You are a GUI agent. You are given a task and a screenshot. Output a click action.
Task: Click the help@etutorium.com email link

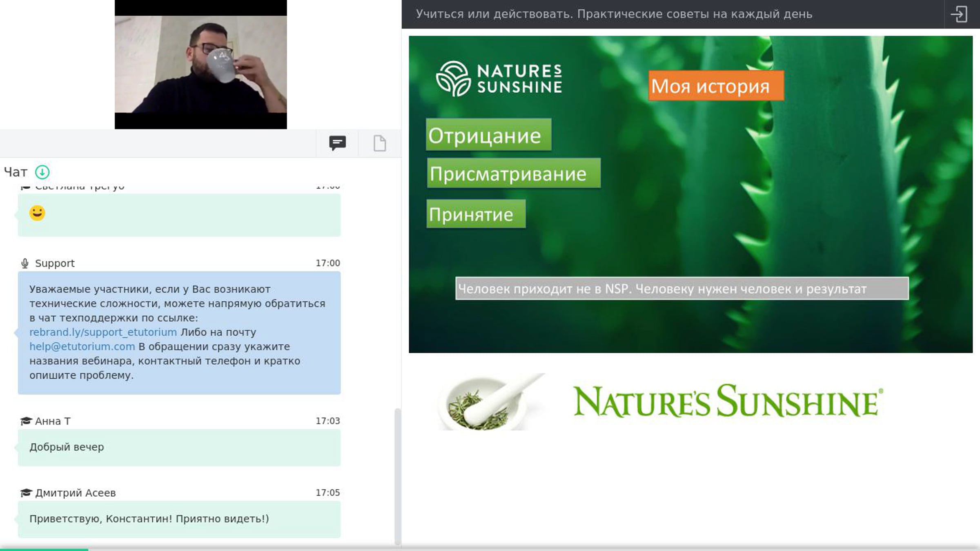pos(82,346)
